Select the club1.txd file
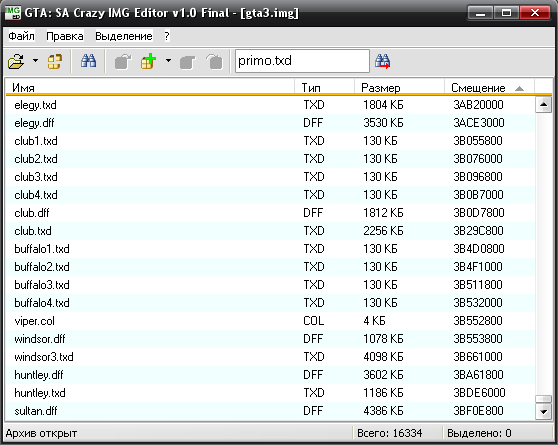 pyautogui.click(x=270, y=141)
